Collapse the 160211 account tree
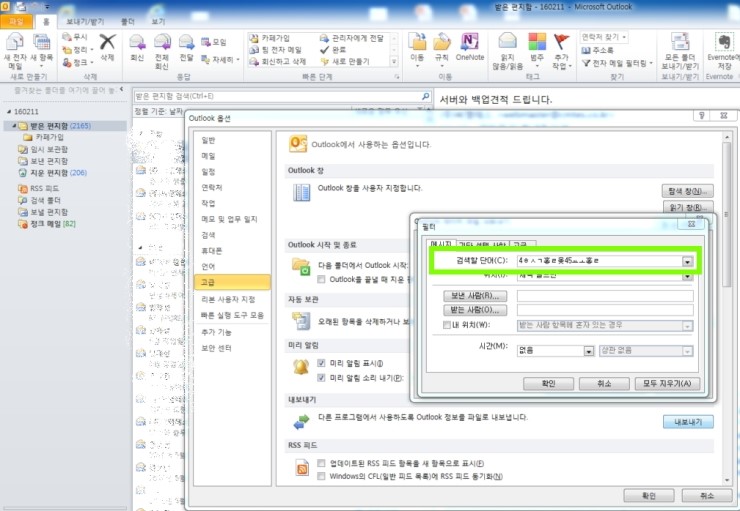Viewport: 740px width, 511px height. (9, 112)
